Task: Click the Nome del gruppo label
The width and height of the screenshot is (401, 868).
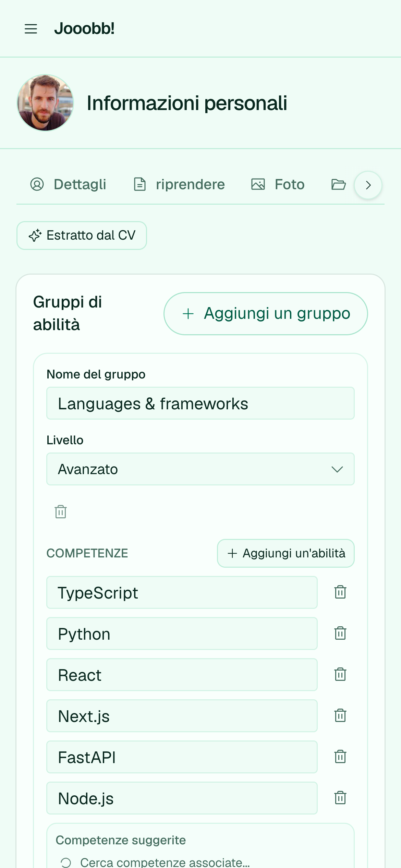Action: [96, 374]
